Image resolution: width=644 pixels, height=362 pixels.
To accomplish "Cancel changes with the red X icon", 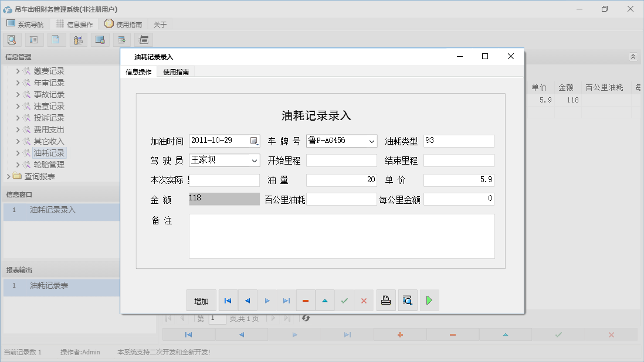I will pos(364,300).
